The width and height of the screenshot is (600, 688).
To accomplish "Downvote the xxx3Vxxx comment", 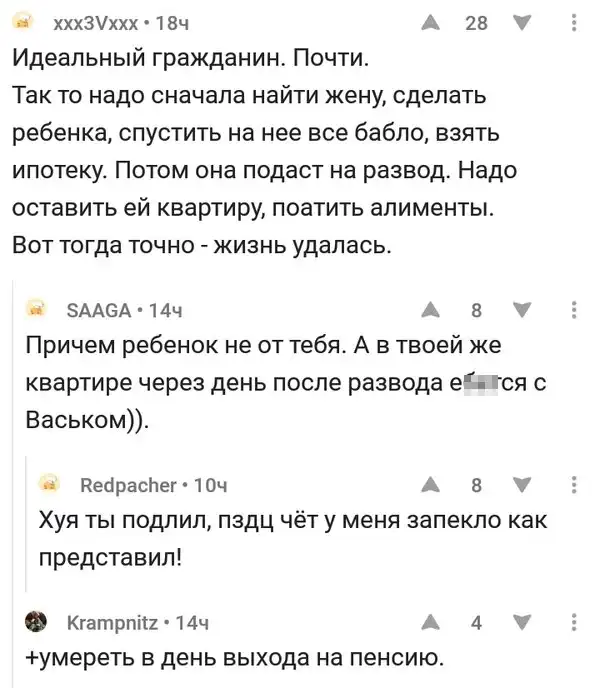I will click(521, 21).
